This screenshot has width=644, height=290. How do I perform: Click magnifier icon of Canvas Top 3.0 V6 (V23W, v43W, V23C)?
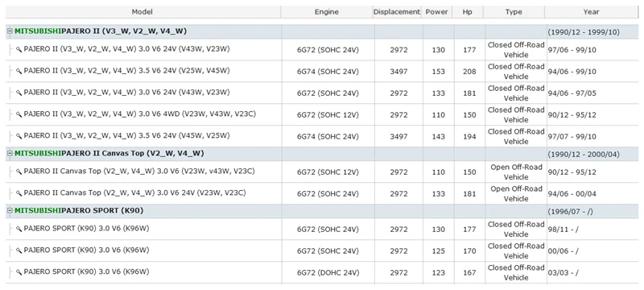coord(19,172)
